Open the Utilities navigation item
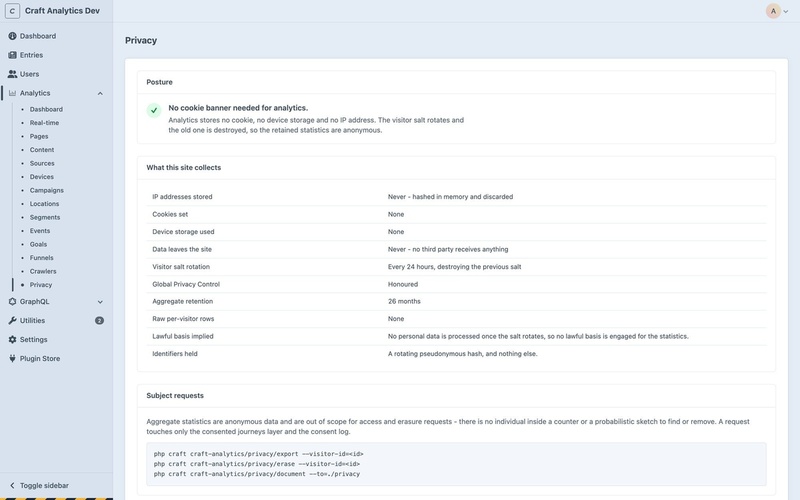This screenshot has height=500, width=800. (32, 320)
